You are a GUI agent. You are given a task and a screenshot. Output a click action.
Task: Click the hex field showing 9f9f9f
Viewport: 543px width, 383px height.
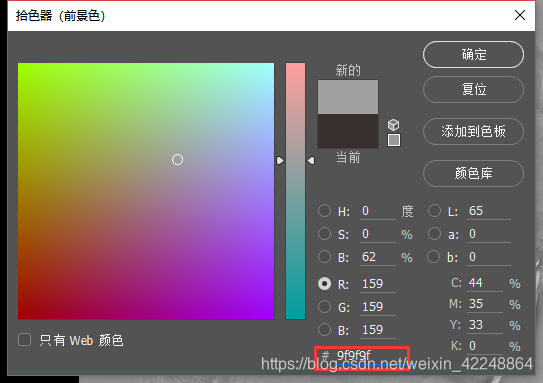[x=372, y=356]
